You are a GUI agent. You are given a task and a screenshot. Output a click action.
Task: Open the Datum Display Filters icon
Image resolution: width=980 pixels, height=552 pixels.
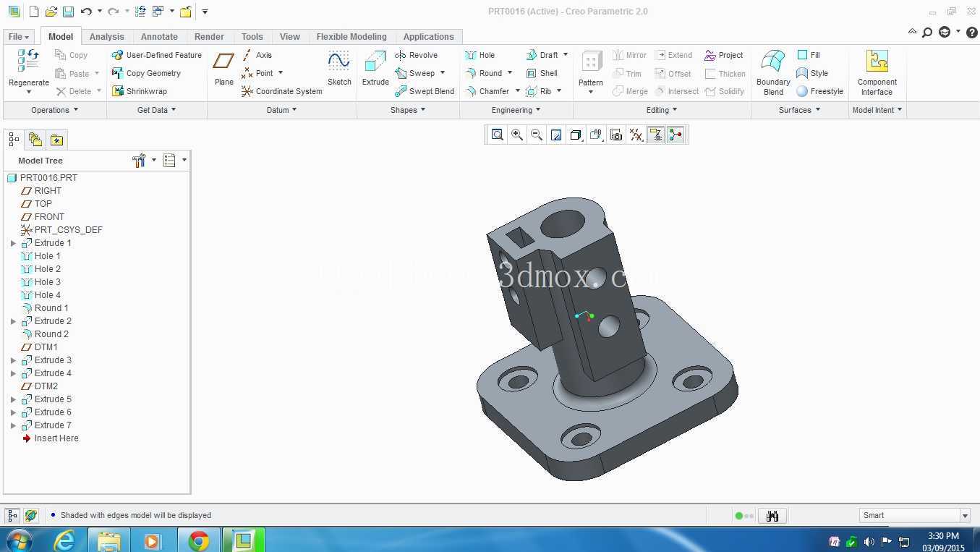(x=636, y=135)
